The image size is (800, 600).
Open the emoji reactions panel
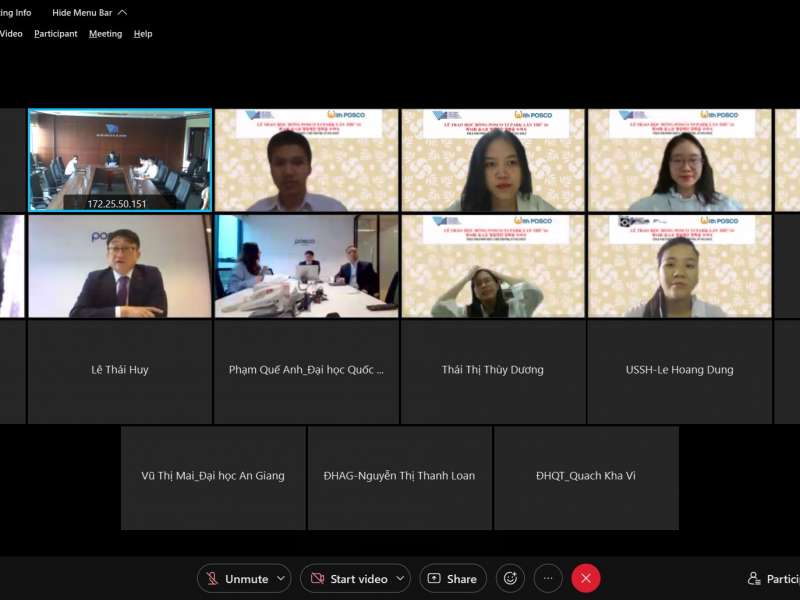pyautogui.click(x=510, y=578)
